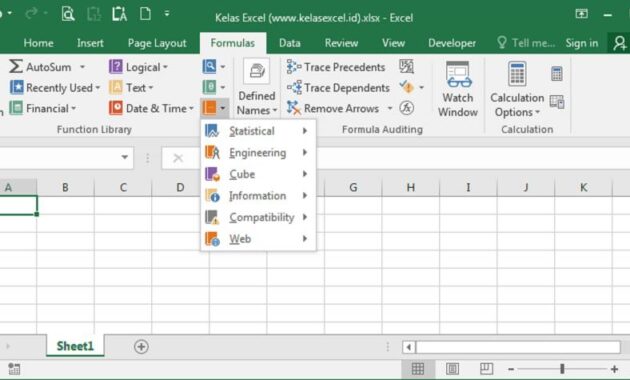Switch to the Page Layout tab
The image size is (630, 380).
coord(157,43)
